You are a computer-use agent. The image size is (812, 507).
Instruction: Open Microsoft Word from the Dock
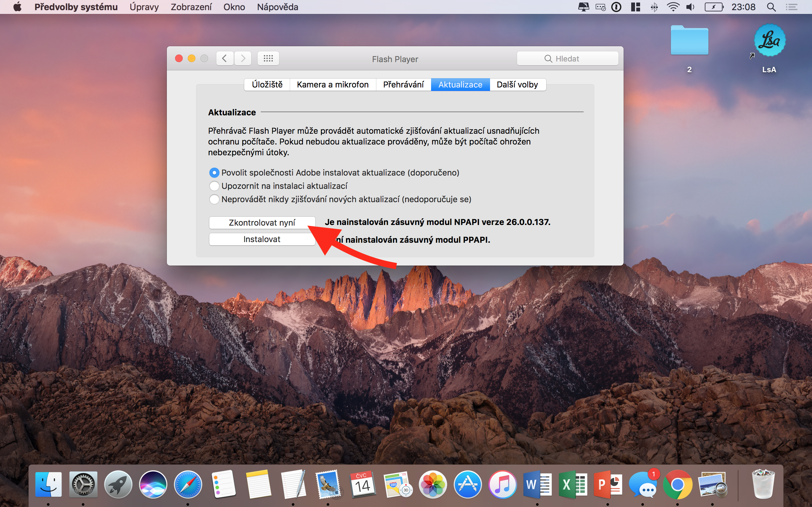pos(537,485)
